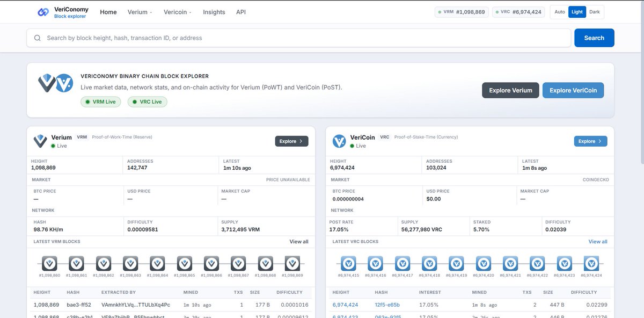Screen dimensions: 644x318
Task: Click VRM hash bae3-ff52 in table
Action: [x=79, y=305]
